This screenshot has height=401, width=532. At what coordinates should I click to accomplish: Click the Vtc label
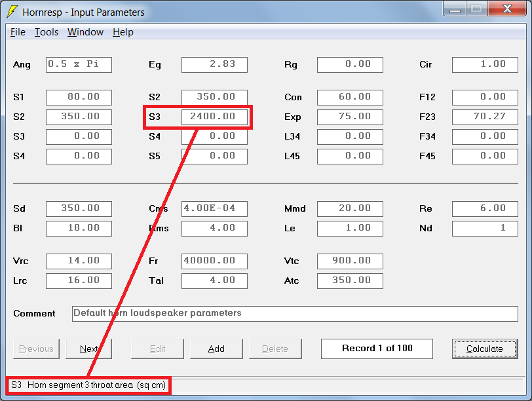[292, 261]
